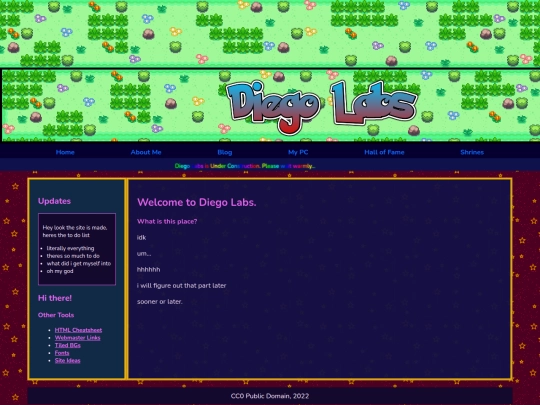Open the Blog nav link
The height and width of the screenshot is (405, 540).
point(225,152)
